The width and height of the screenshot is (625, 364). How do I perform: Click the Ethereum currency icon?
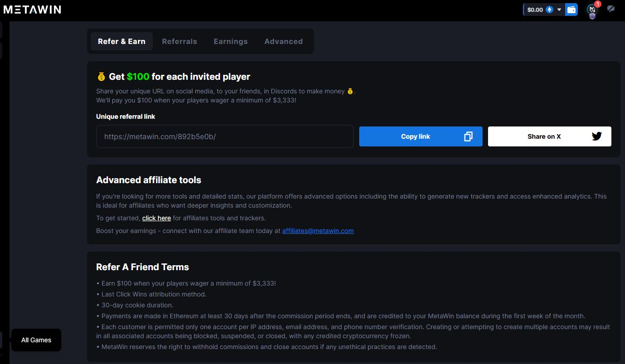click(549, 10)
